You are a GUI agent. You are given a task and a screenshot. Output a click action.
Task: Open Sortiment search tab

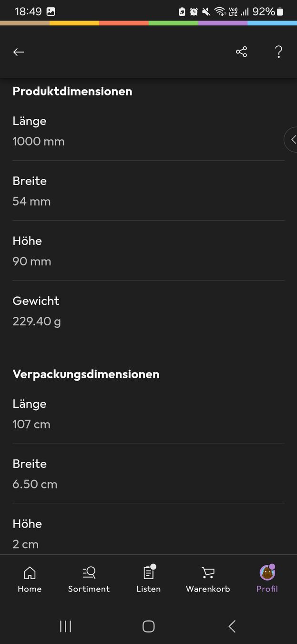(89, 579)
